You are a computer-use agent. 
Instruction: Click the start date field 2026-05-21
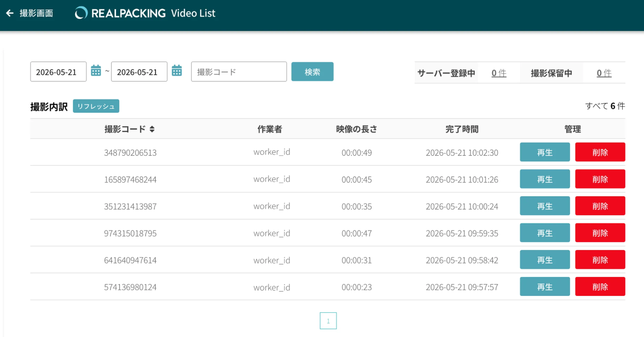pos(58,72)
